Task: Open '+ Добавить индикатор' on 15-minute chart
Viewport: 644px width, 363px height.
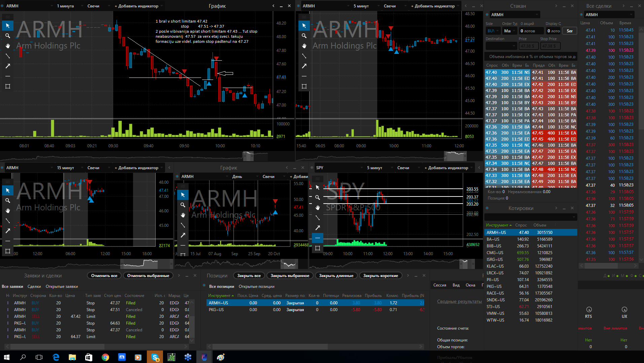Action: point(138,168)
